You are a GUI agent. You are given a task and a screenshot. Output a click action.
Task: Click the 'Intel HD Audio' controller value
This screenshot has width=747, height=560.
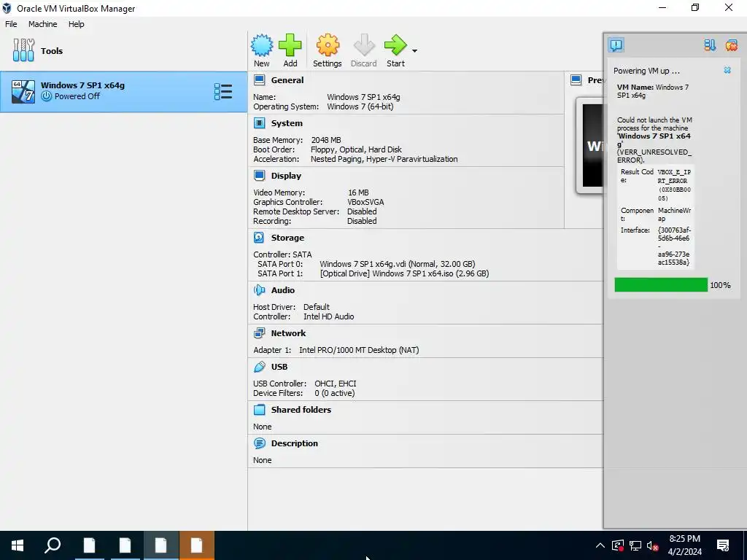coord(329,316)
